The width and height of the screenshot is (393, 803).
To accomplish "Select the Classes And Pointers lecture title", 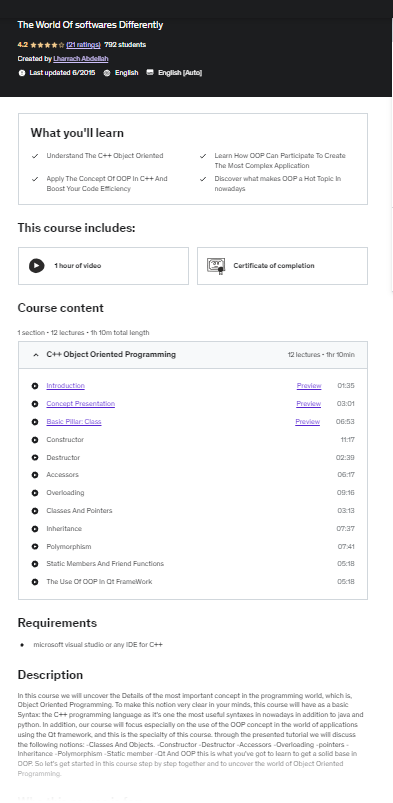I will (x=79, y=511).
